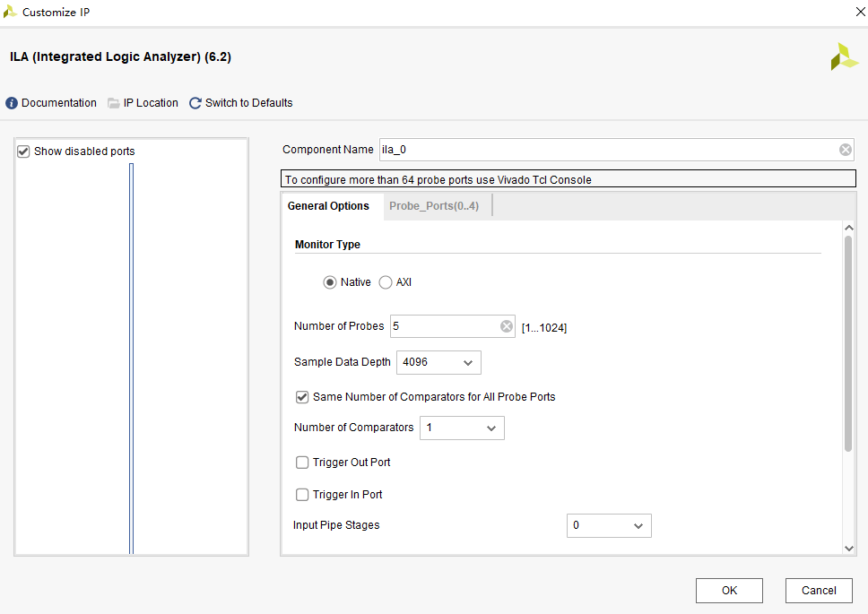
Task: Toggle Show disabled ports checkbox
Action: coord(23,151)
